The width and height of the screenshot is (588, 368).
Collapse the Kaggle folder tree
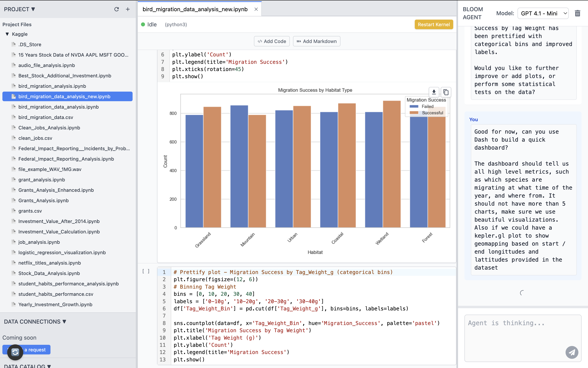coord(7,34)
